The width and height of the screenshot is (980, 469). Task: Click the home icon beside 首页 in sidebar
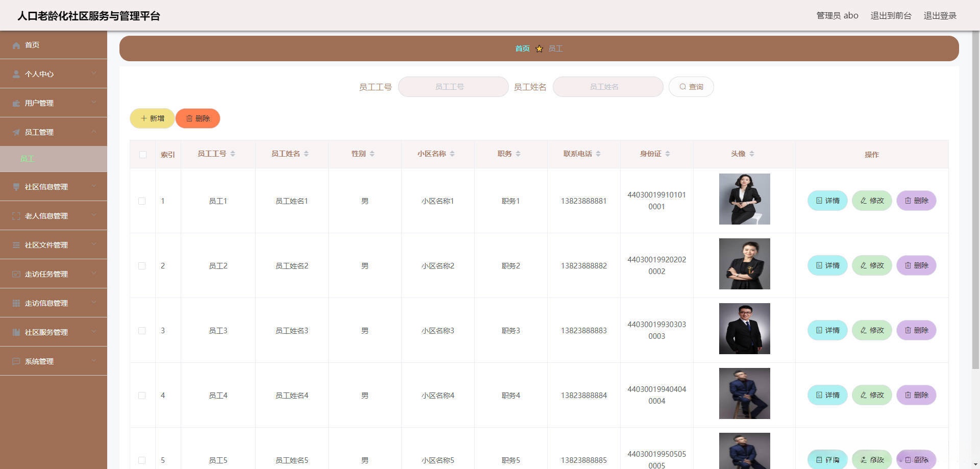16,45
